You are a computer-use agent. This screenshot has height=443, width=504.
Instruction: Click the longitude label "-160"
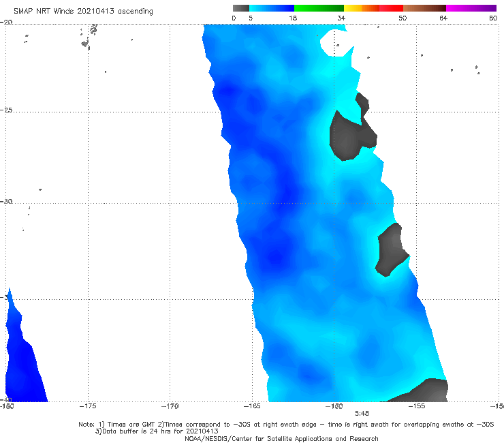[x=334, y=406]
